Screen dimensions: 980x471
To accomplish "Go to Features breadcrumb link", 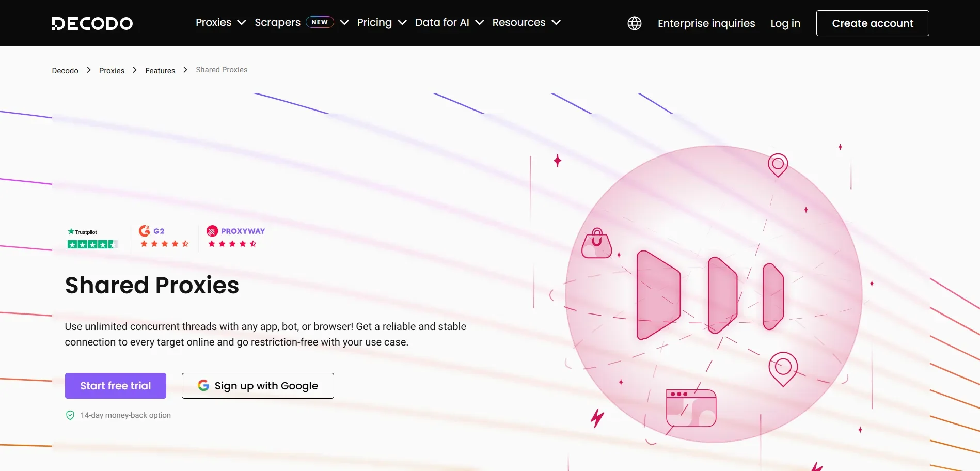I will pyautogui.click(x=160, y=71).
